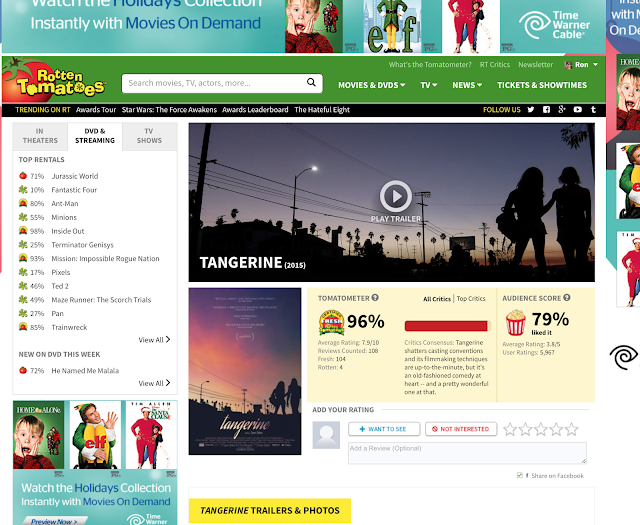The image size is (640, 525).
Task: Click the fourth rating star
Action: point(556,429)
